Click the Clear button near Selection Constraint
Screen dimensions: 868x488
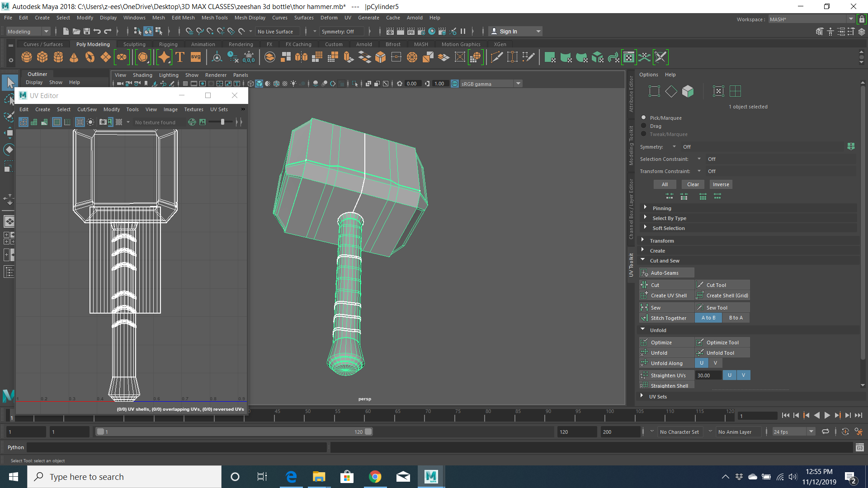click(693, 184)
